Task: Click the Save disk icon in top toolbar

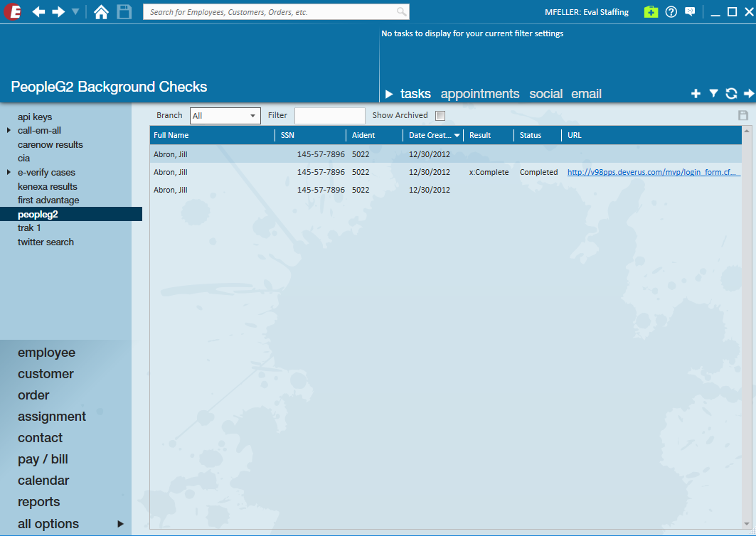Action: (x=124, y=12)
